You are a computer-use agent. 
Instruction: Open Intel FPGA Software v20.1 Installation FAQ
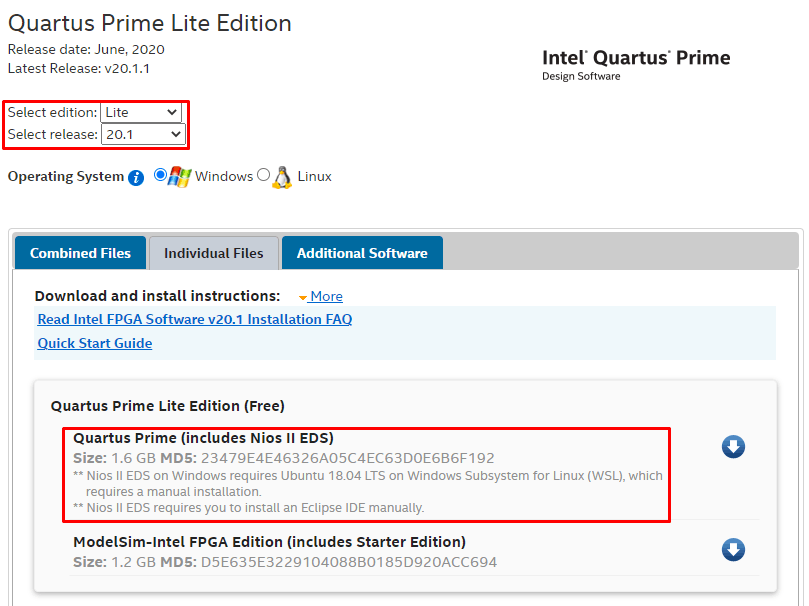195,319
